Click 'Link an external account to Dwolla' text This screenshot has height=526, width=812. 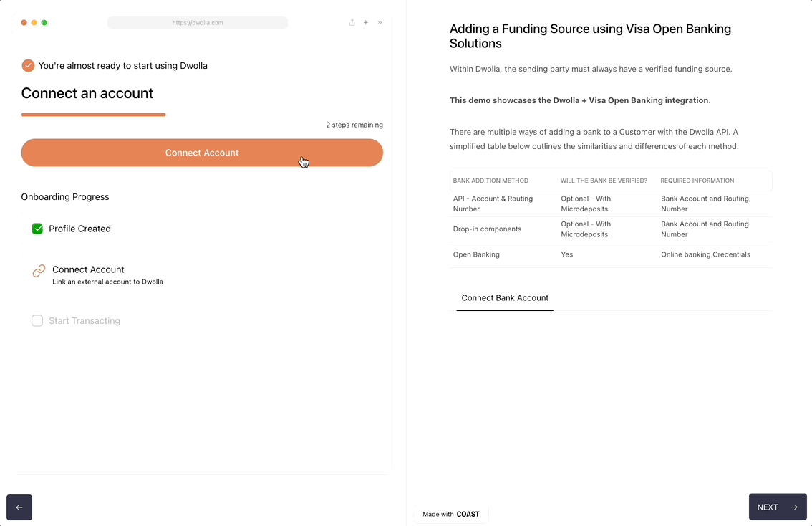[x=107, y=282]
